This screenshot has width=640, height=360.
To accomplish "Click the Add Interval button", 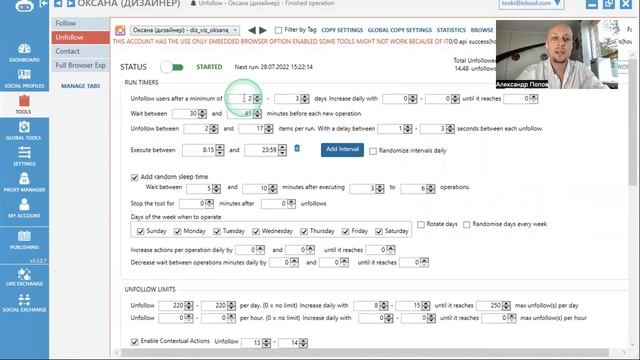I will tap(342, 150).
